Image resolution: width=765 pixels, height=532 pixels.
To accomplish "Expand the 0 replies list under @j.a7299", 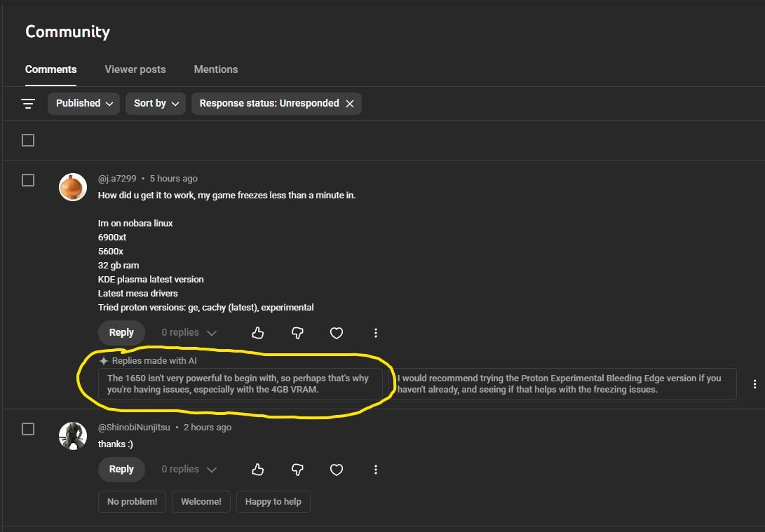I will [189, 333].
